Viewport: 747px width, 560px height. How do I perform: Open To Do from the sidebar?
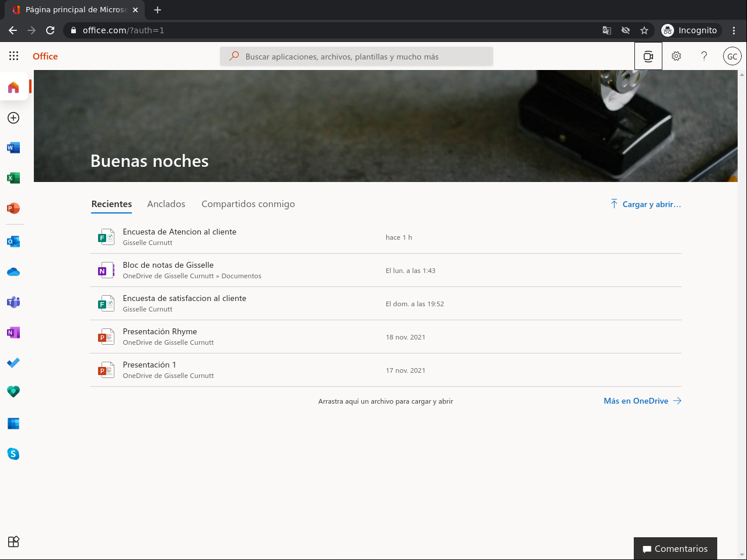click(x=13, y=363)
